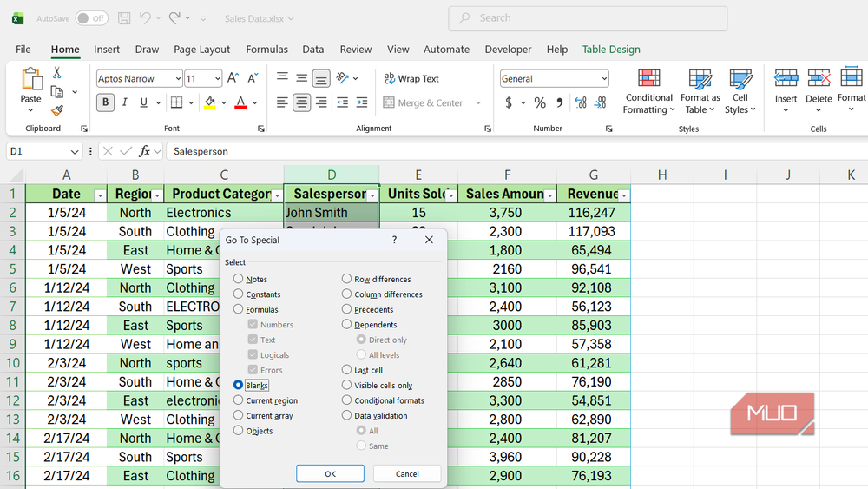Open the General number format dropdown
This screenshot has height=489, width=868.
604,79
